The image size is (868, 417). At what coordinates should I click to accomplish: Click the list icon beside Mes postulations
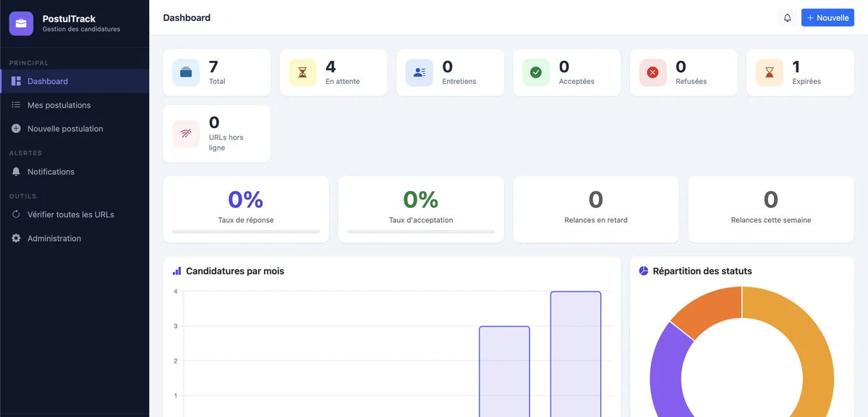coord(16,105)
